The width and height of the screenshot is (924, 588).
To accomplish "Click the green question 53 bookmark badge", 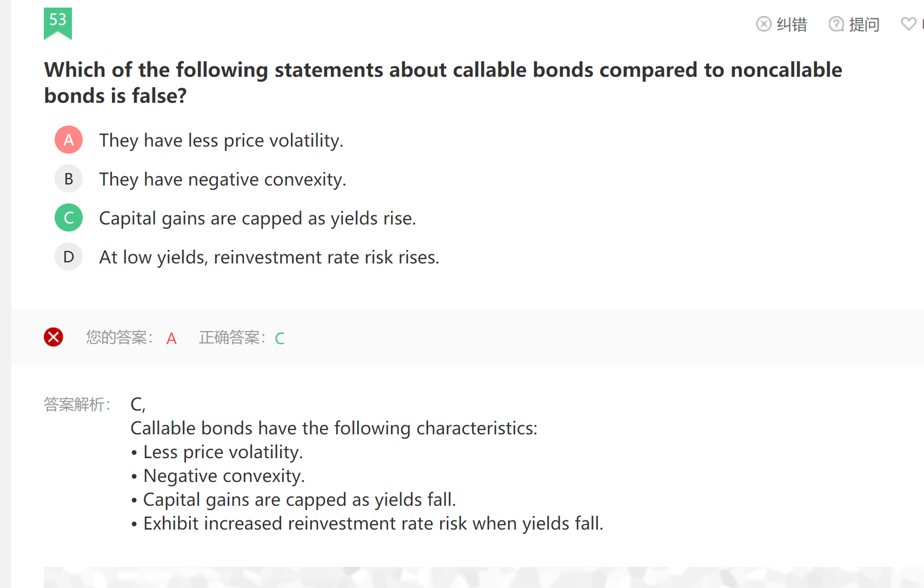I will [58, 23].
